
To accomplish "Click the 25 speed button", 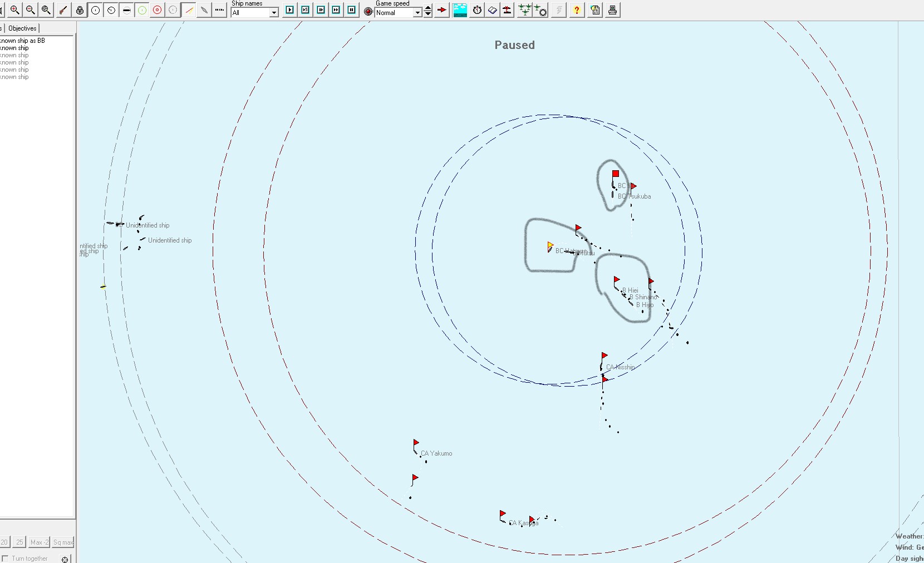I will click(x=19, y=542).
